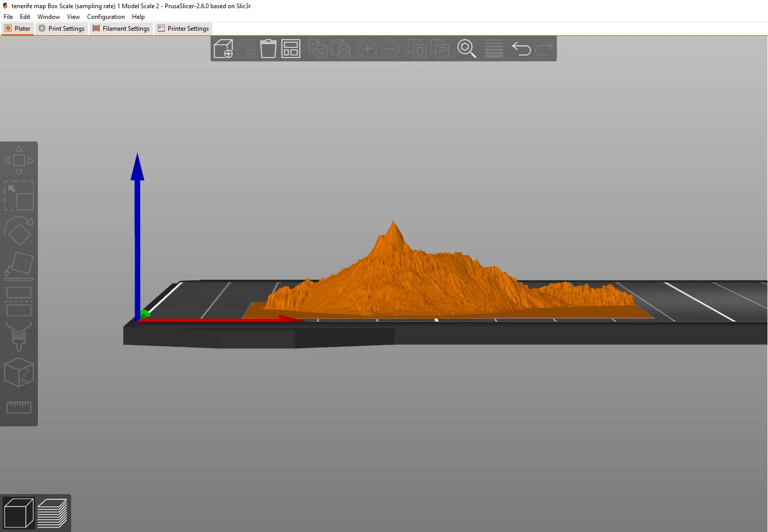Open the Search magnifier tool

[x=466, y=49]
